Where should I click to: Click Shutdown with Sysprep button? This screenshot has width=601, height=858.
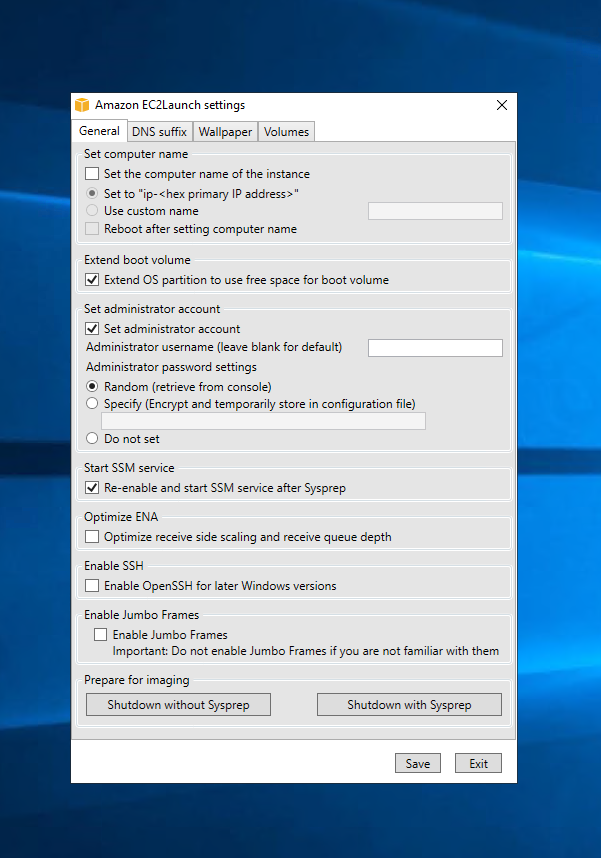409,705
